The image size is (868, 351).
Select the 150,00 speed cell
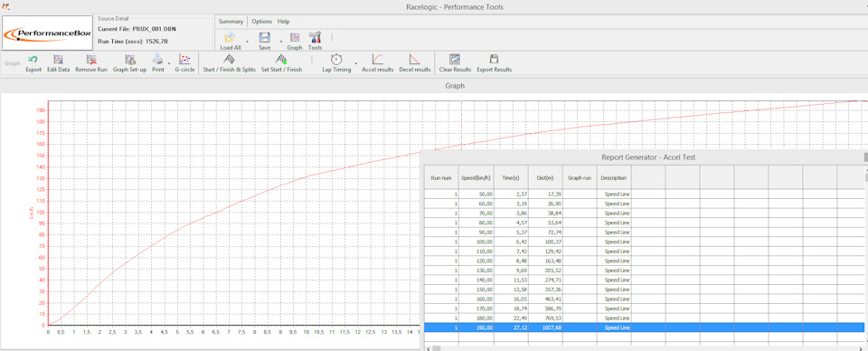tap(476, 289)
